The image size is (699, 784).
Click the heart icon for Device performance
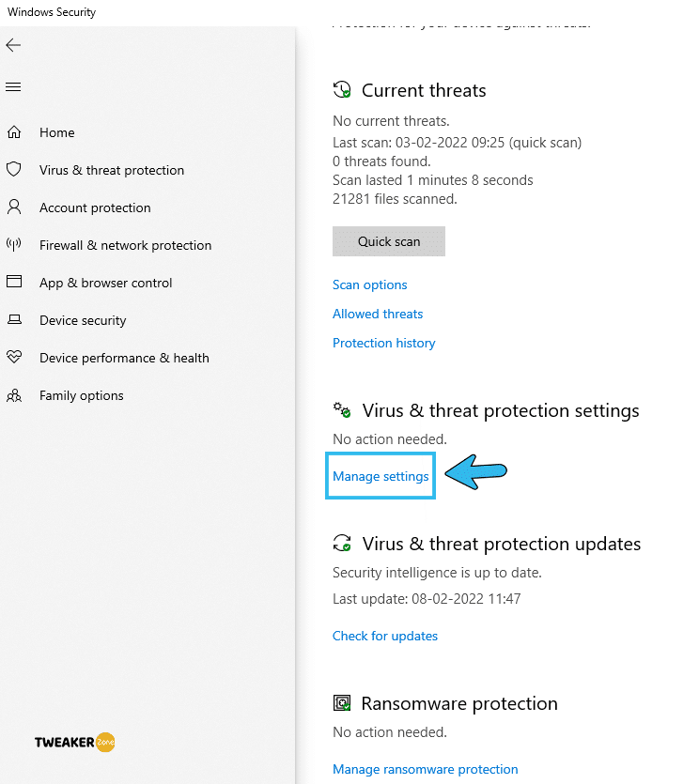14,357
